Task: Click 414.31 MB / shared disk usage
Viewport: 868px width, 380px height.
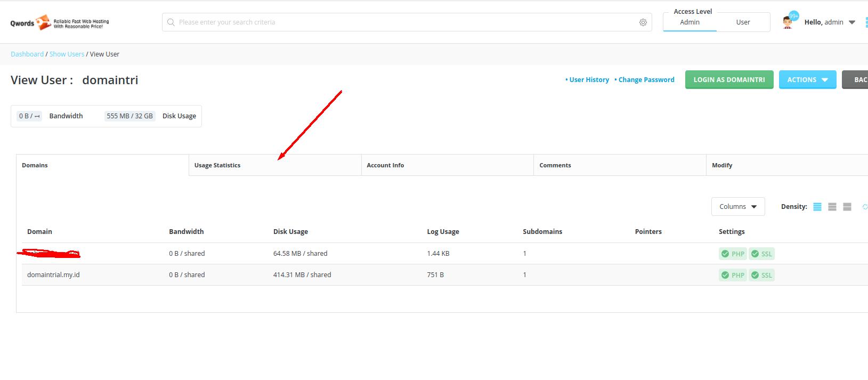Action: 302,274
